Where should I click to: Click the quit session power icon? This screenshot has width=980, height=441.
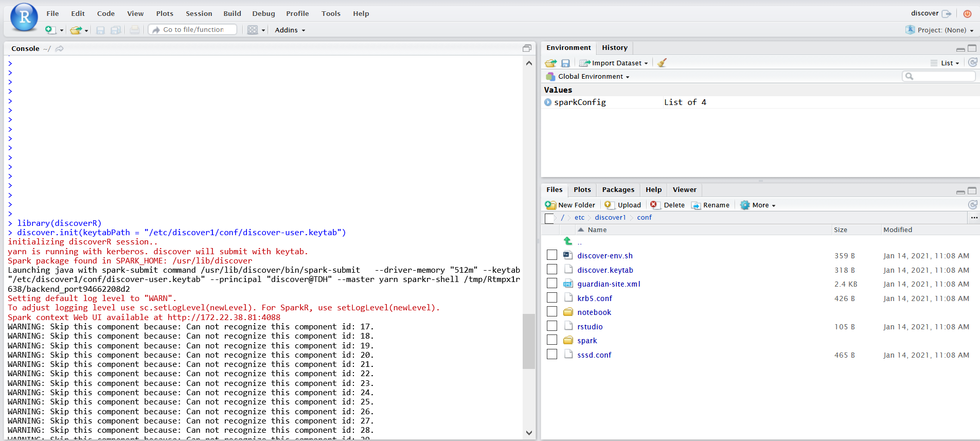(x=967, y=14)
